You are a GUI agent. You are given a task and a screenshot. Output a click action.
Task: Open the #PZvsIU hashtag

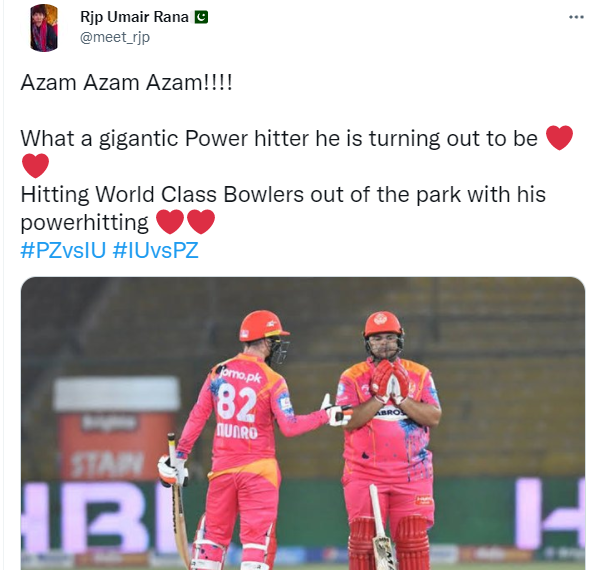[63, 251]
